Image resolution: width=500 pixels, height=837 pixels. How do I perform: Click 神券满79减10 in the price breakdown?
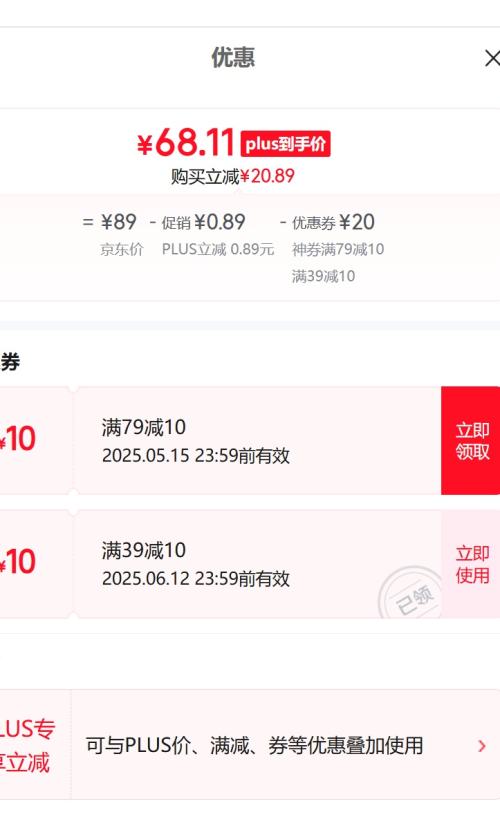pos(338,249)
